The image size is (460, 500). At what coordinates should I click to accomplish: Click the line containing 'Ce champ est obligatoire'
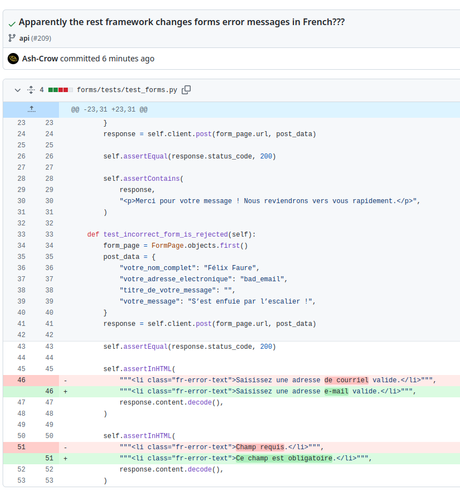[232, 458]
